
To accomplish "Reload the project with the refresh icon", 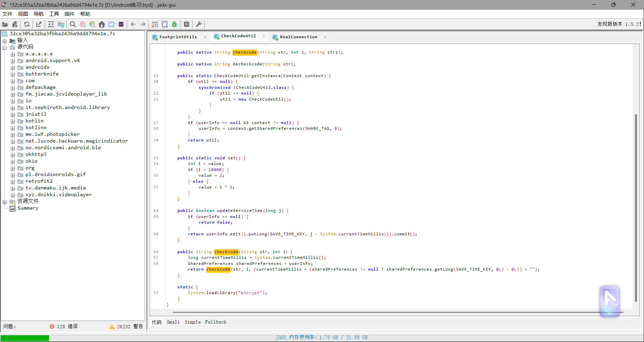I will [27, 24].
